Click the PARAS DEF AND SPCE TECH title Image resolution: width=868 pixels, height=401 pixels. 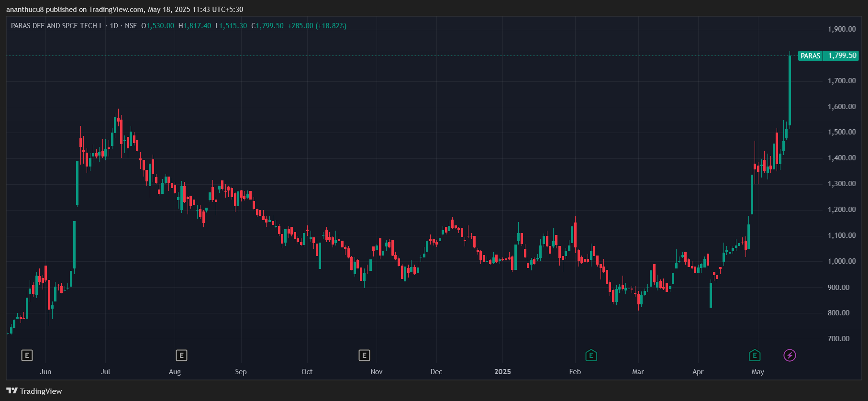[x=56, y=26]
